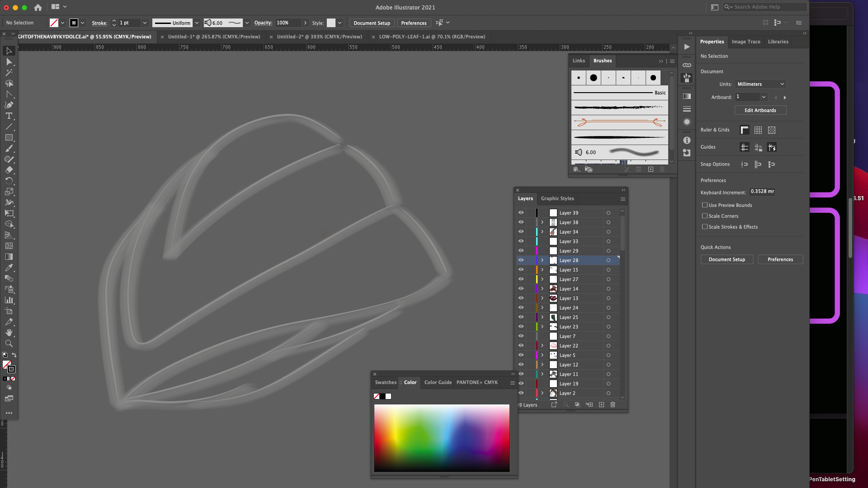Toggle visibility of Layer 14
This screenshot has height=488, width=868.
point(521,288)
